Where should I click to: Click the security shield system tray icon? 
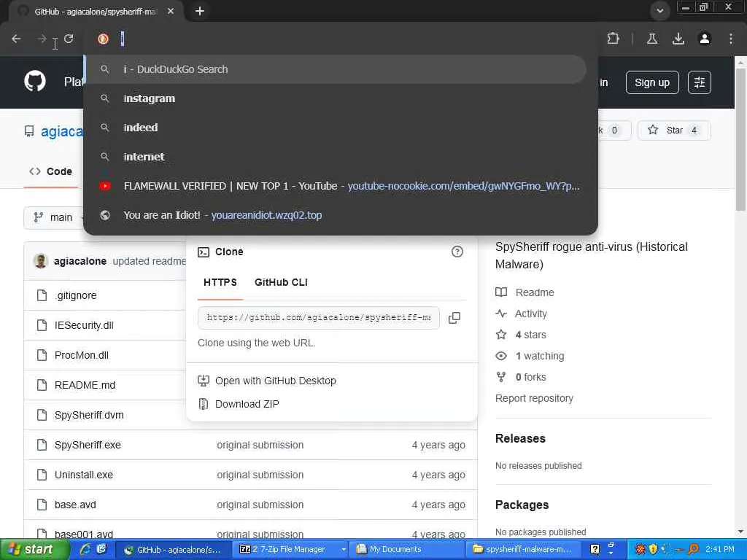pyautogui.click(x=653, y=550)
